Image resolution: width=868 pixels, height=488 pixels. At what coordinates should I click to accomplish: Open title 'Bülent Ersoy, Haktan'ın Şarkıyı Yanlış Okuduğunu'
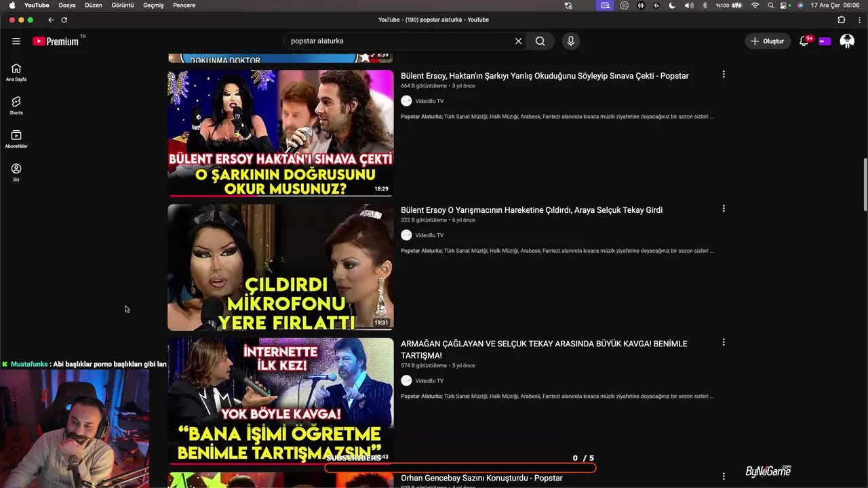tap(545, 76)
